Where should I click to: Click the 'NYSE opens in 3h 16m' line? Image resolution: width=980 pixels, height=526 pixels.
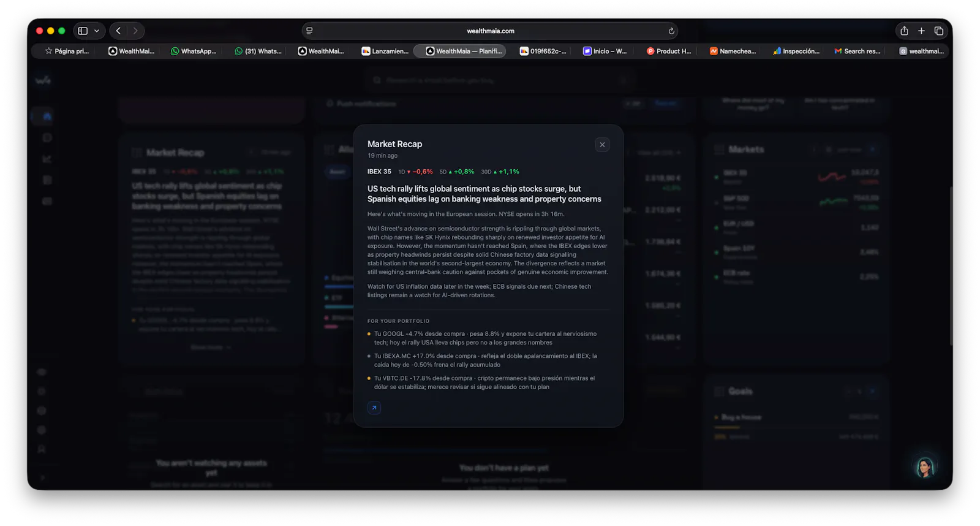tap(466, 214)
